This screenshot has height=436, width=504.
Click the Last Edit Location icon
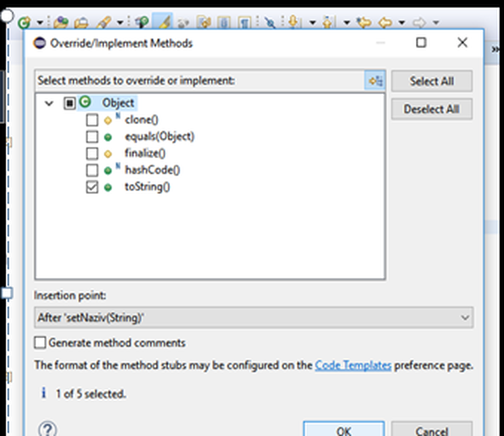coord(363,22)
